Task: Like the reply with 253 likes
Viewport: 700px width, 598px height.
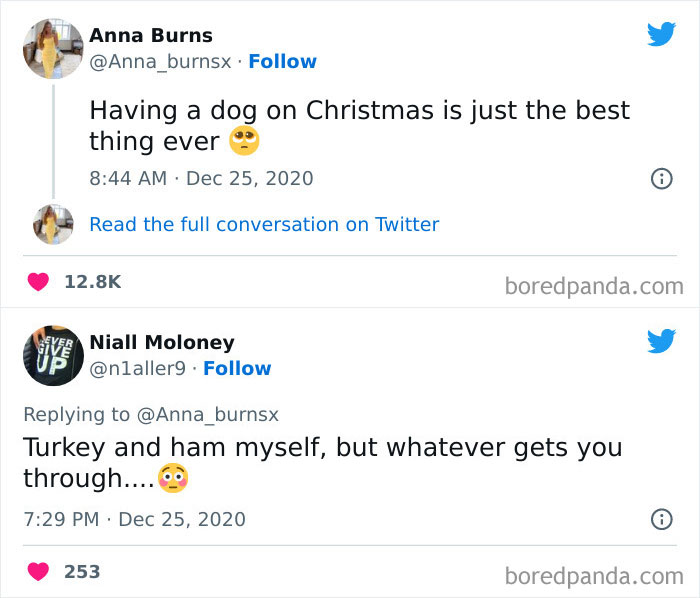Action: click(x=38, y=572)
